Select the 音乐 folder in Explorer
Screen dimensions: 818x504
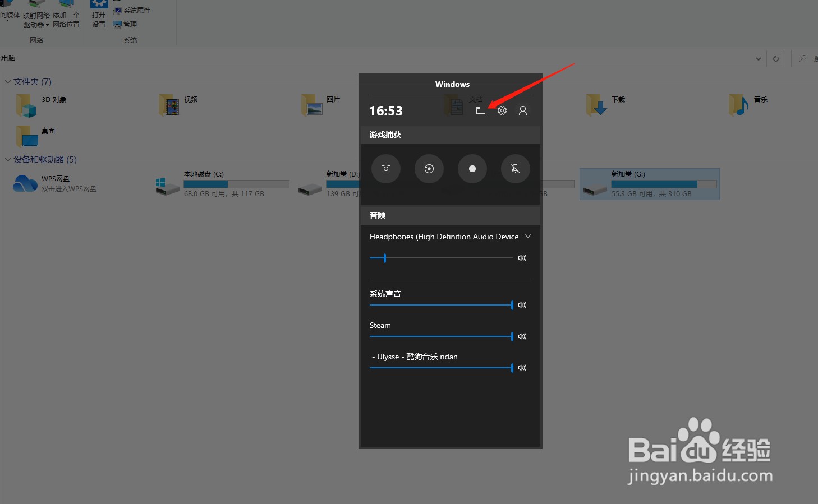748,105
